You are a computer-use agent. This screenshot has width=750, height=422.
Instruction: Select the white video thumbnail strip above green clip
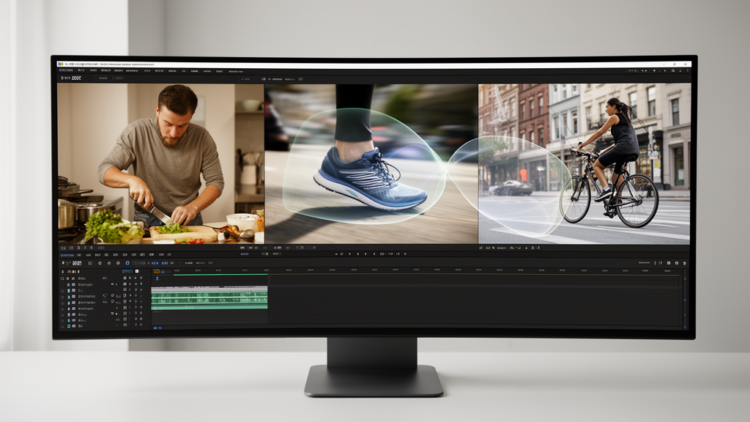tap(210, 289)
